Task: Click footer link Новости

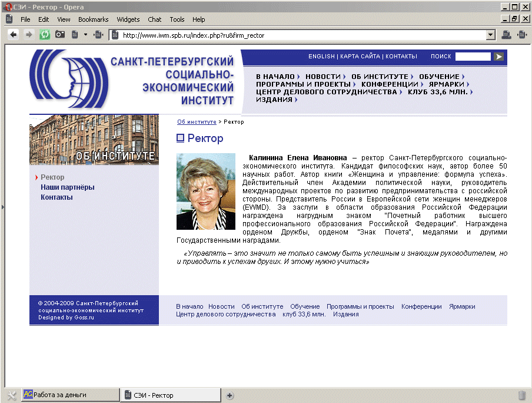Action: click(x=221, y=306)
